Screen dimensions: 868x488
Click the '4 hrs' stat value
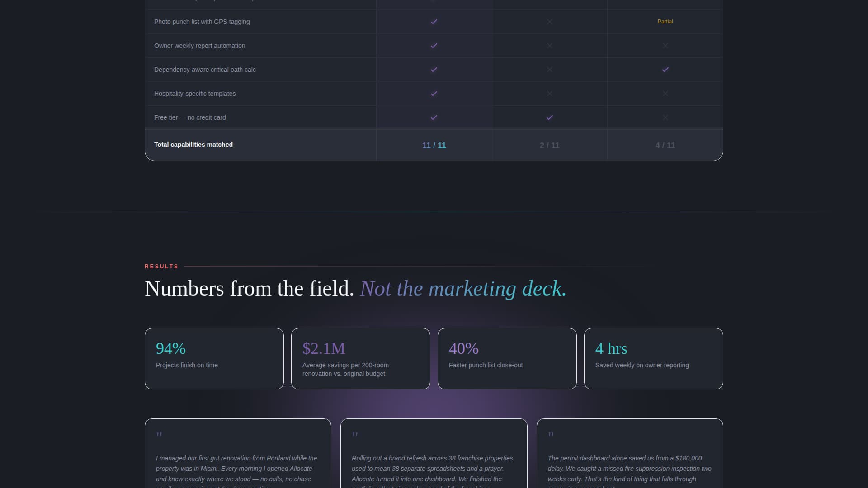click(x=611, y=348)
